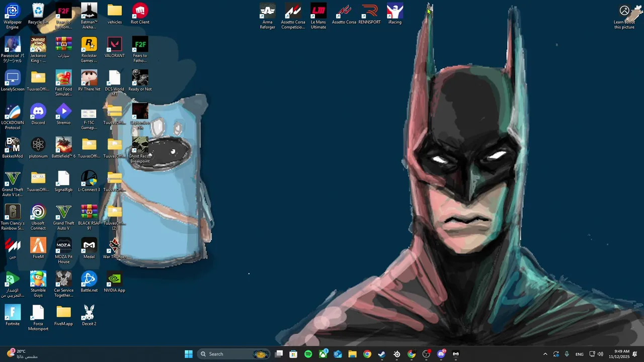Launch Ready or Not from desktop
The image size is (644, 362).
pyautogui.click(x=140, y=81)
